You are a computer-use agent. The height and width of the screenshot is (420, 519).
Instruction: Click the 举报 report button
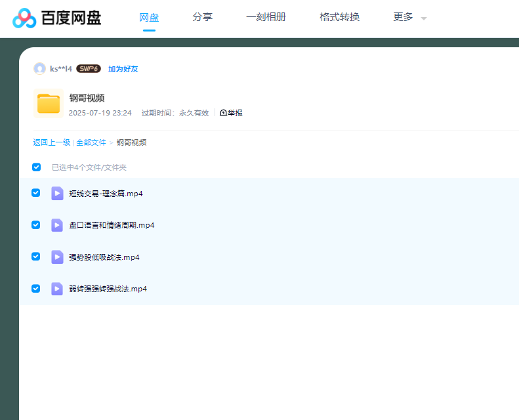[x=231, y=113]
